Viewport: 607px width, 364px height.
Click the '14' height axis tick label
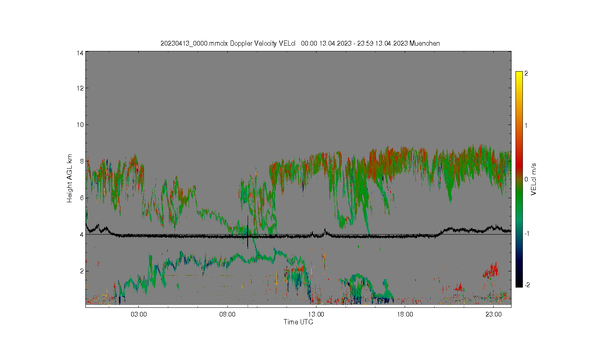coord(80,53)
